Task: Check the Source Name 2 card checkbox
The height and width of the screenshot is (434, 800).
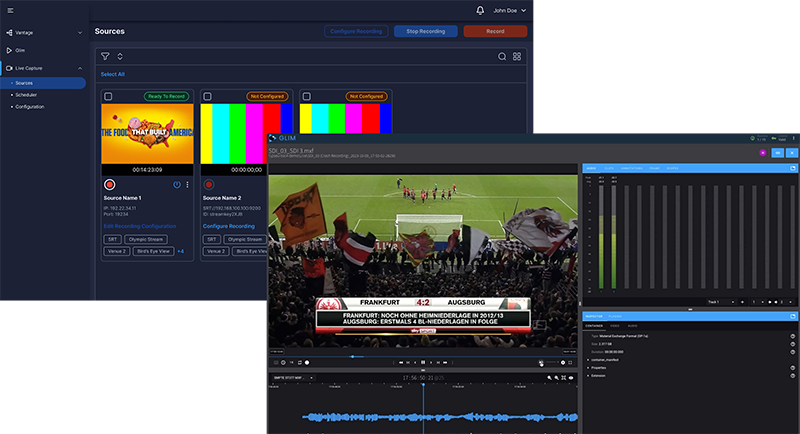Action: [207, 96]
